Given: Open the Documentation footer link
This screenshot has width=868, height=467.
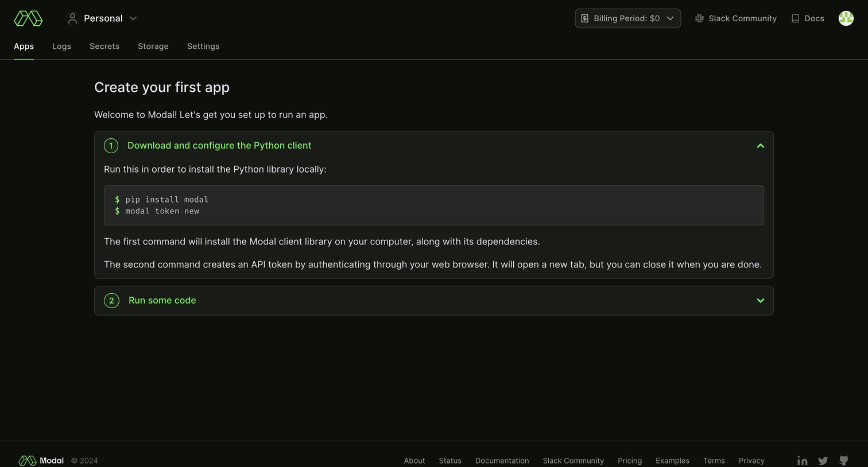Looking at the screenshot, I should tap(502, 461).
